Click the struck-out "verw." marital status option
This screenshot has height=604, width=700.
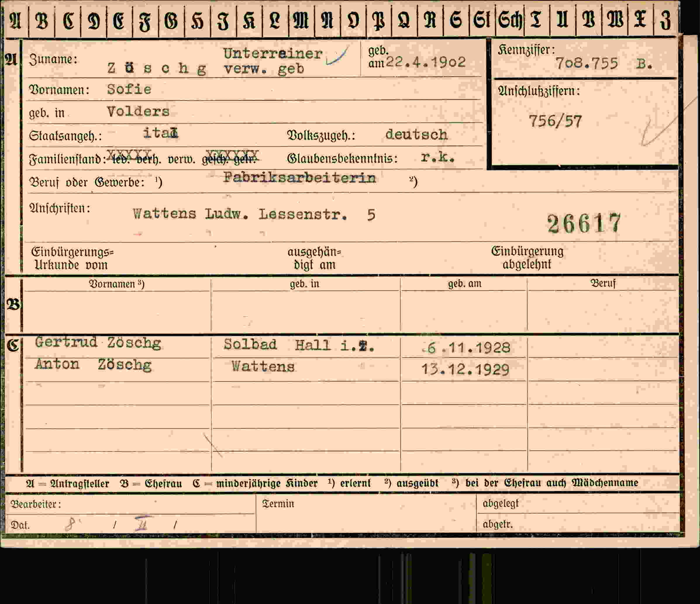click(x=181, y=159)
